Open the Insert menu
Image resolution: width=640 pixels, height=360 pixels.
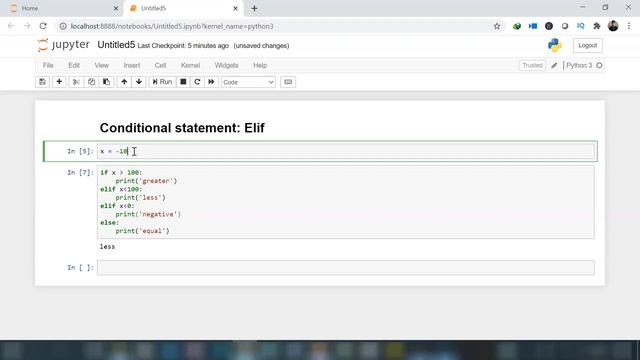[x=131, y=65]
